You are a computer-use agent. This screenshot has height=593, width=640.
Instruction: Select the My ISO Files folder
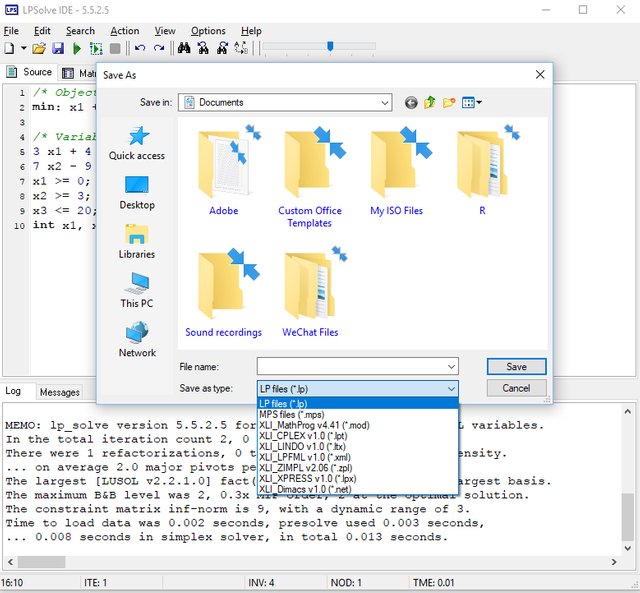(x=396, y=171)
